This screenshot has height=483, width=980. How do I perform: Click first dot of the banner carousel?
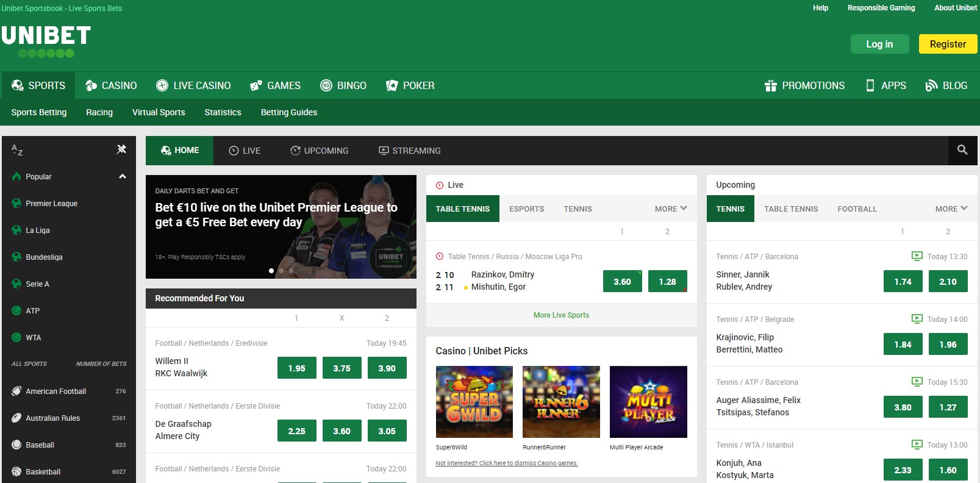(x=271, y=270)
